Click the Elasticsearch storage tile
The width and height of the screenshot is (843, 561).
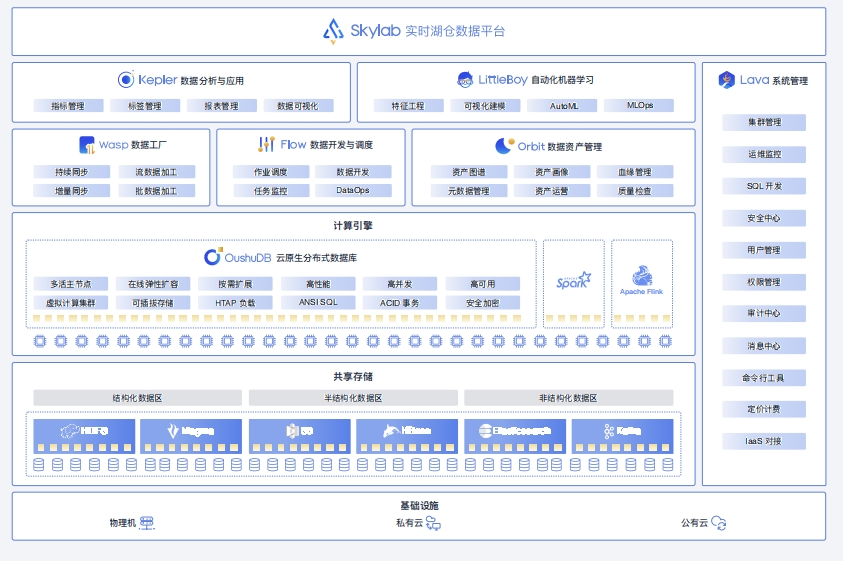(x=515, y=436)
